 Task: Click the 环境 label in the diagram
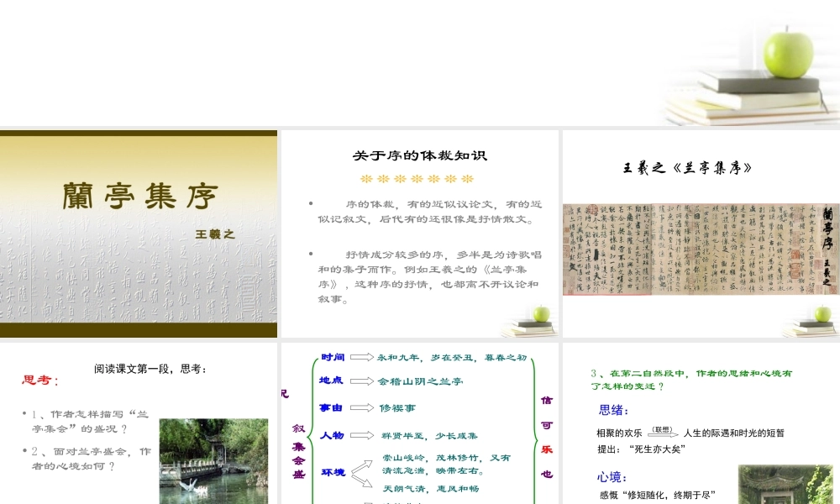tap(333, 472)
